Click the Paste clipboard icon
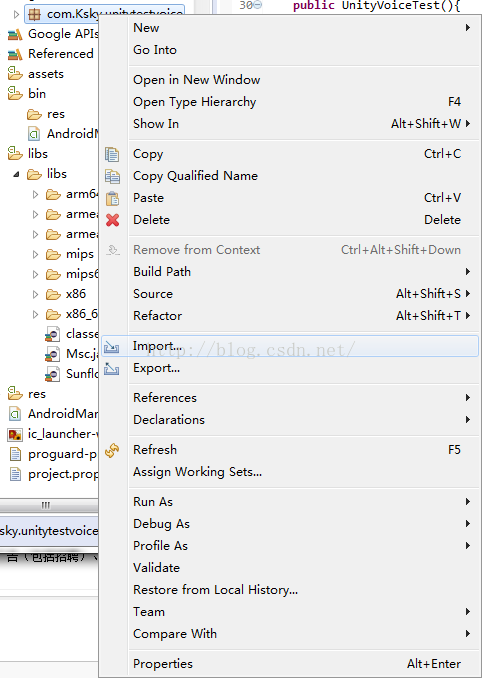The image size is (482, 678). (112, 198)
